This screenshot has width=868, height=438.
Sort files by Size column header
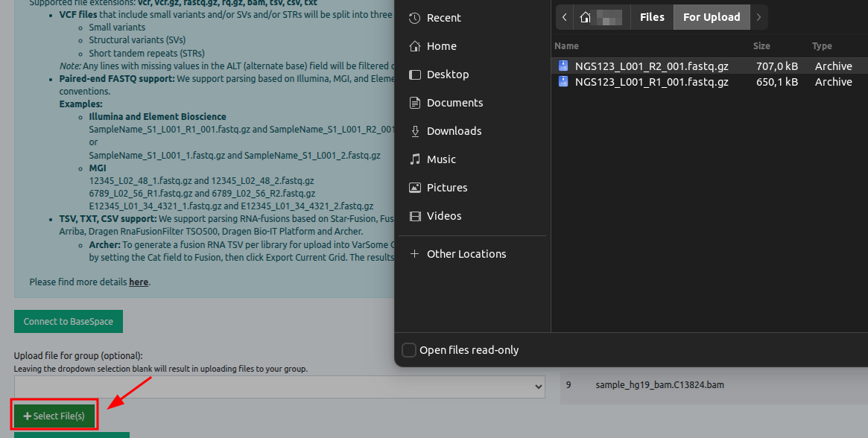761,46
